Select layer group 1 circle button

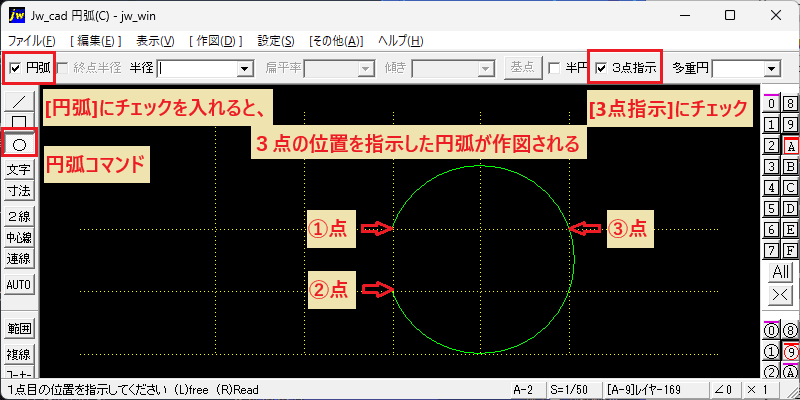pyautogui.click(x=771, y=352)
